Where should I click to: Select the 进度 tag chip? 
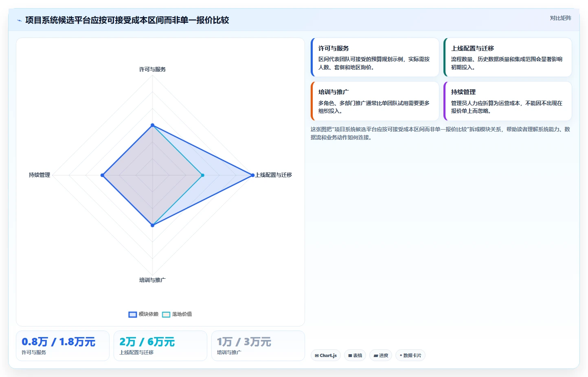point(381,355)
